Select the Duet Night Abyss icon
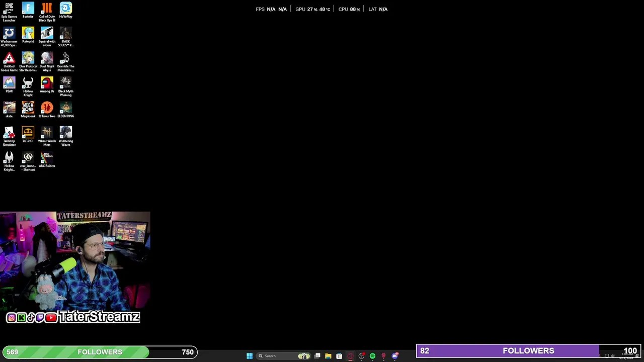Viewport: 644px width, 362px height. (47, 62)
